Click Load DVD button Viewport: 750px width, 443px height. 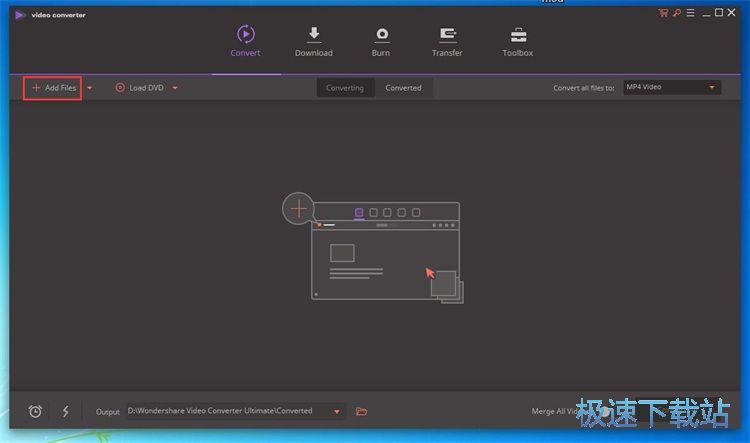coord(140,88)
